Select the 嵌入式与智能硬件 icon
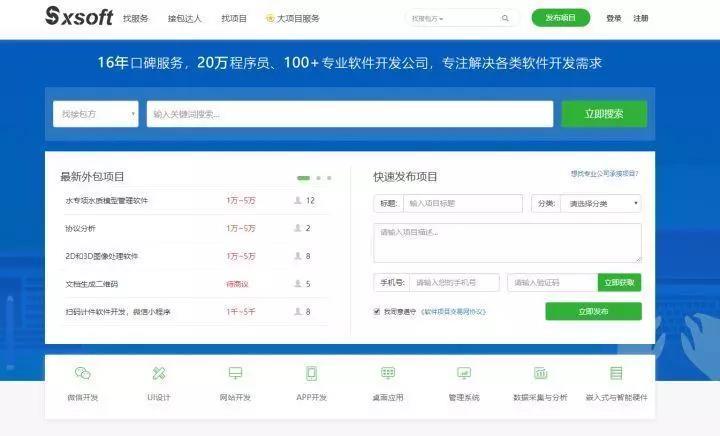Viewport: 720px width, 436px height. [616, 373]
